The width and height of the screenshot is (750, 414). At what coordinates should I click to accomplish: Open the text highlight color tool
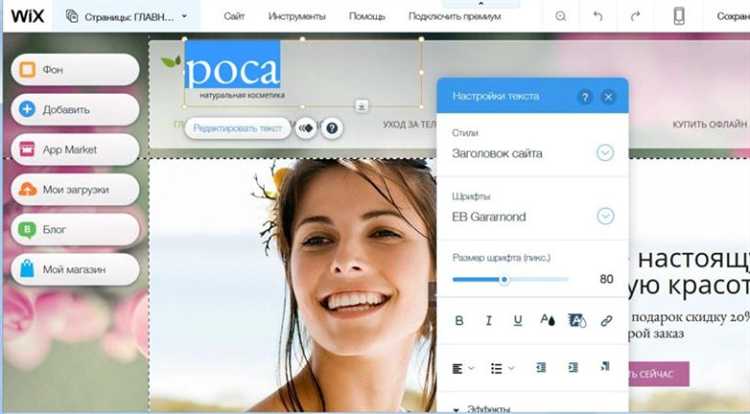(576, 320)
